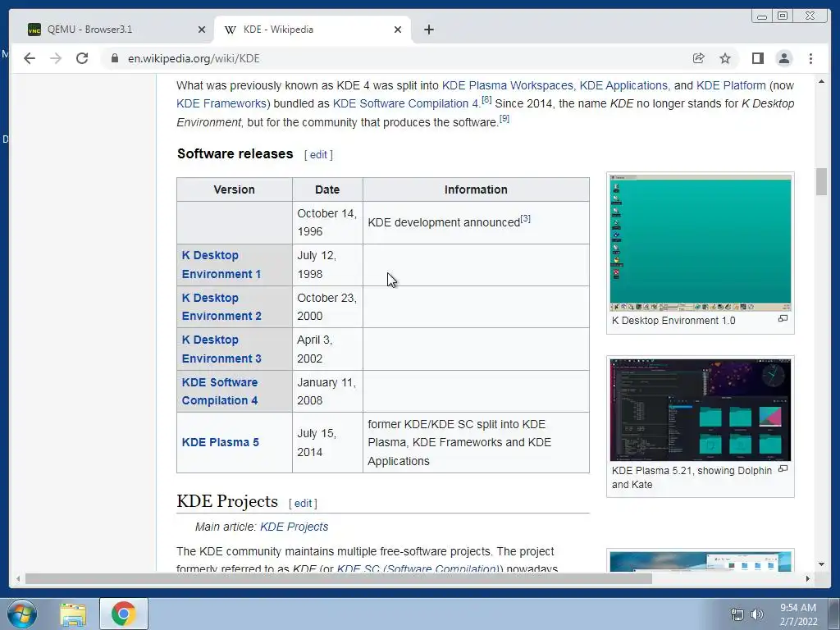Open a new tab with plus button
The width and height of the screenshot is (840, 630).
(428, 30)
